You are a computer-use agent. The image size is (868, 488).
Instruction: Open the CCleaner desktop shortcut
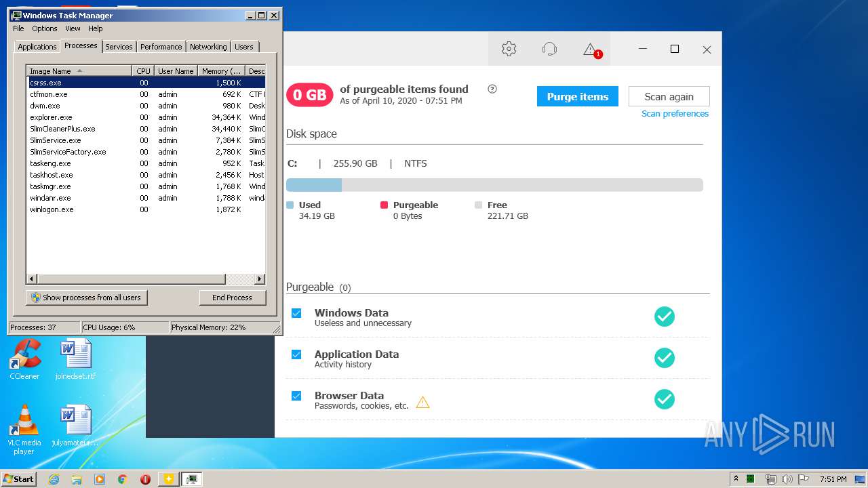(x=24, y=359)
